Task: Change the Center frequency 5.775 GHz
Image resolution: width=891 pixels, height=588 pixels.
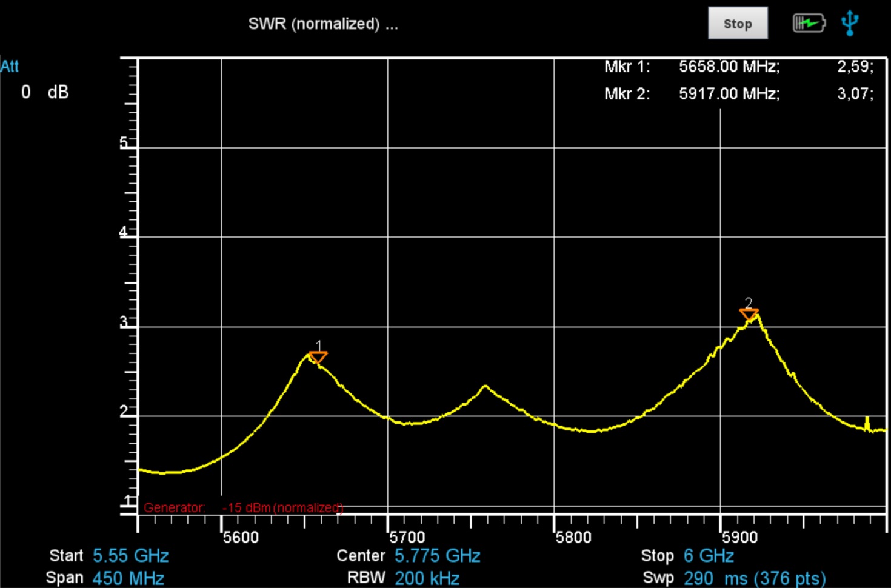Action: [x=437, y=556]
